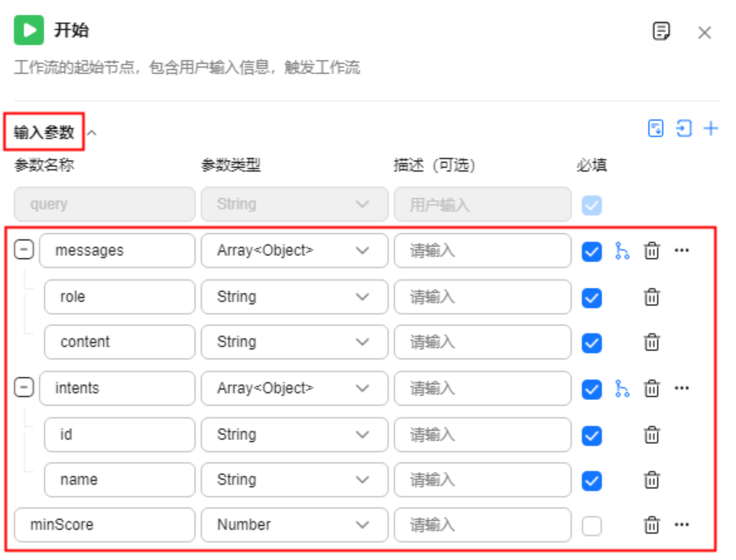
Task: Edit the content parameter name field
Action: pyautogui.click(x=119, y=342)
